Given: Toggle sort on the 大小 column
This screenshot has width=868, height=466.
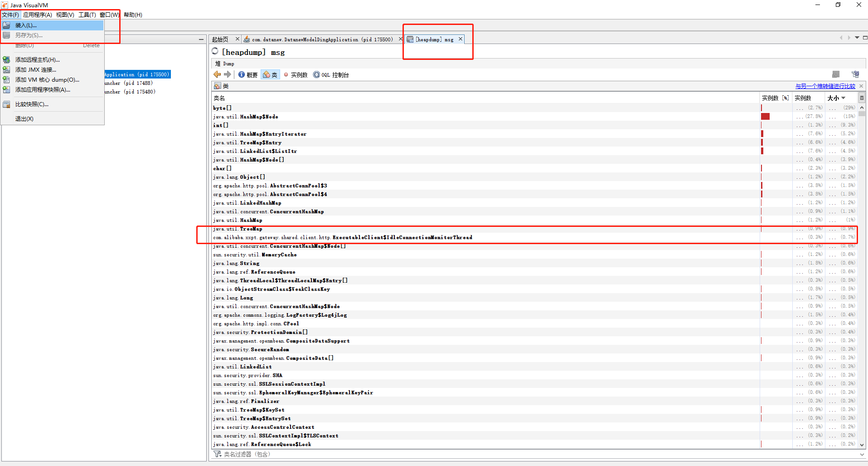Looking at the screenshot, I should 841,98.
